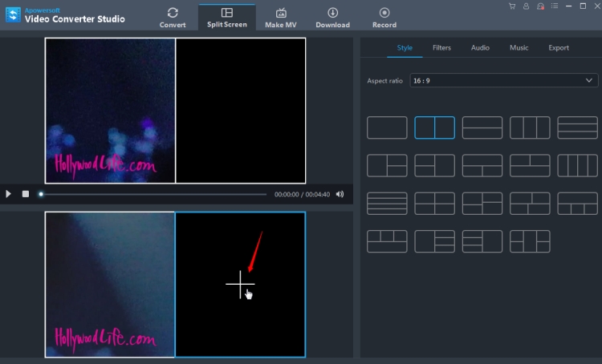Mute the preview with the speaker icon
Viewport: 602px width, 364px height.
340,194
